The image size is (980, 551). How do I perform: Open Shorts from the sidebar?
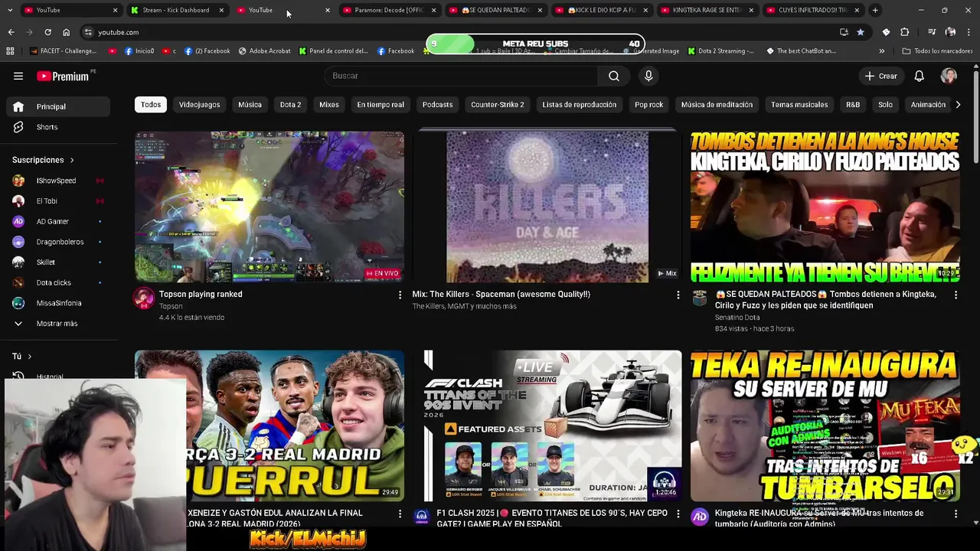(58, 127)
